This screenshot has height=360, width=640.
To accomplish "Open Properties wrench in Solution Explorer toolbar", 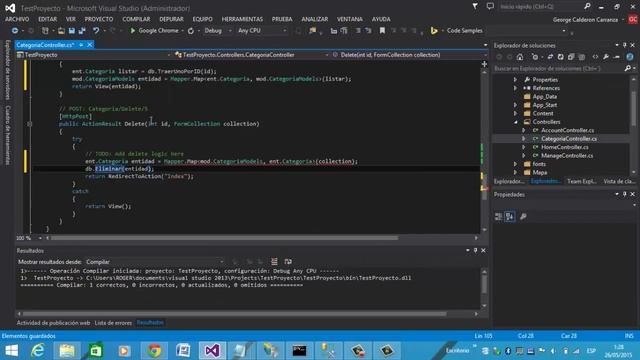I will pos(606,57).
